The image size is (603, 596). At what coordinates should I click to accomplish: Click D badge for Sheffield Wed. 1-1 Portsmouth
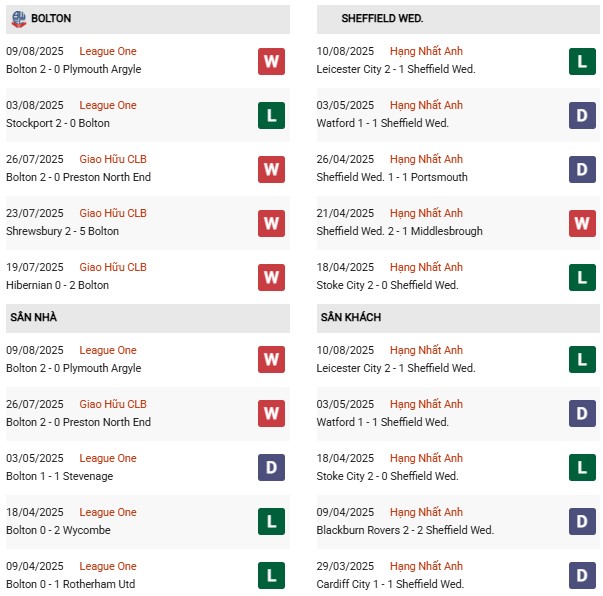click(x=582, y=169)
